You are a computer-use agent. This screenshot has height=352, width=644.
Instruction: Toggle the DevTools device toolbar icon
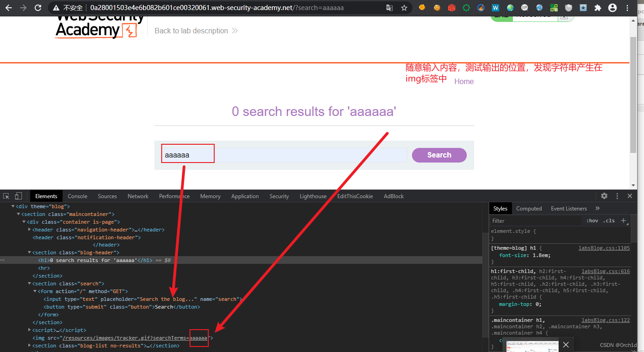18,196
